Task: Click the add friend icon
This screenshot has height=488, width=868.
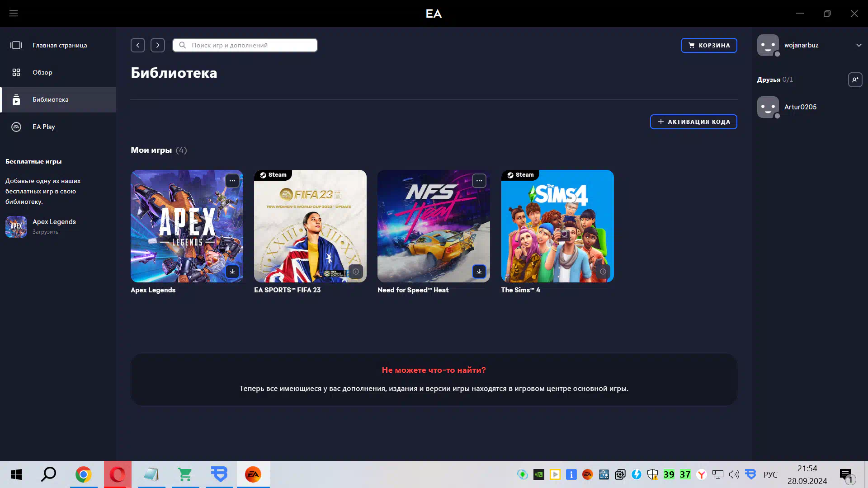Action: 855,80
